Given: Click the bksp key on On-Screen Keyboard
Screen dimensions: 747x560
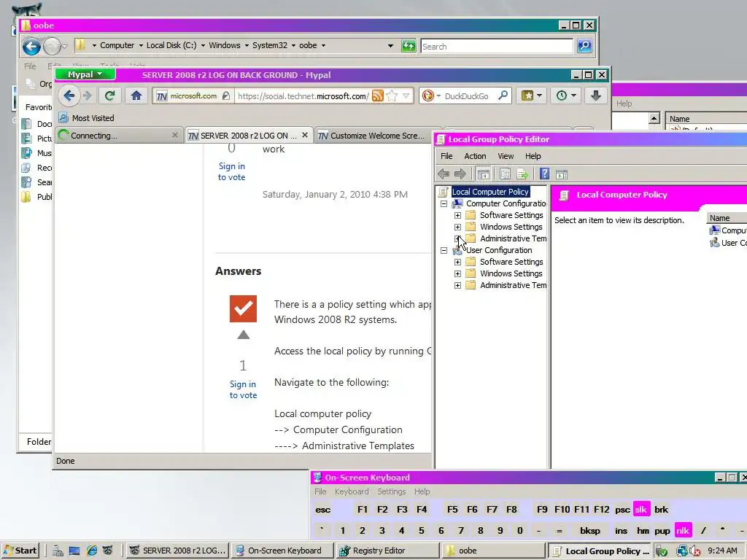Looking at the screenshot, I should [x=589, y=531].
